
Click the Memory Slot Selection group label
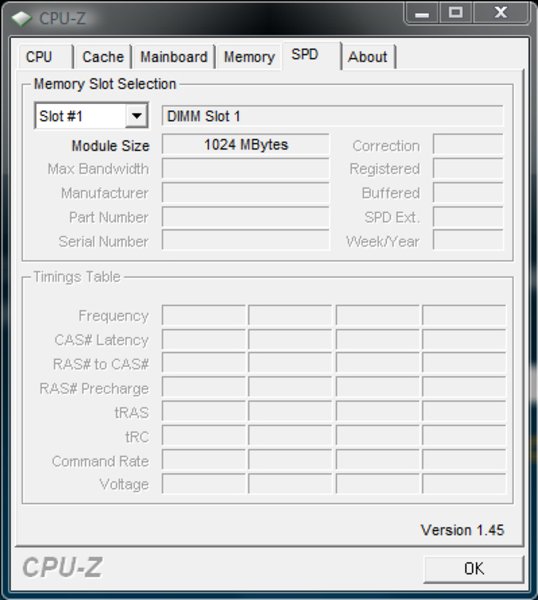(105, 84)
